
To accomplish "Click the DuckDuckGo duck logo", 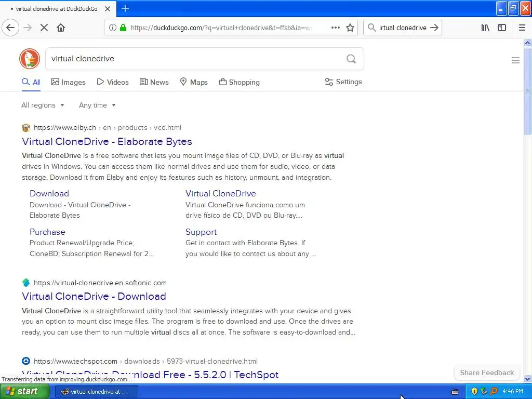I will pyautogui.click(x=30, y=59).
